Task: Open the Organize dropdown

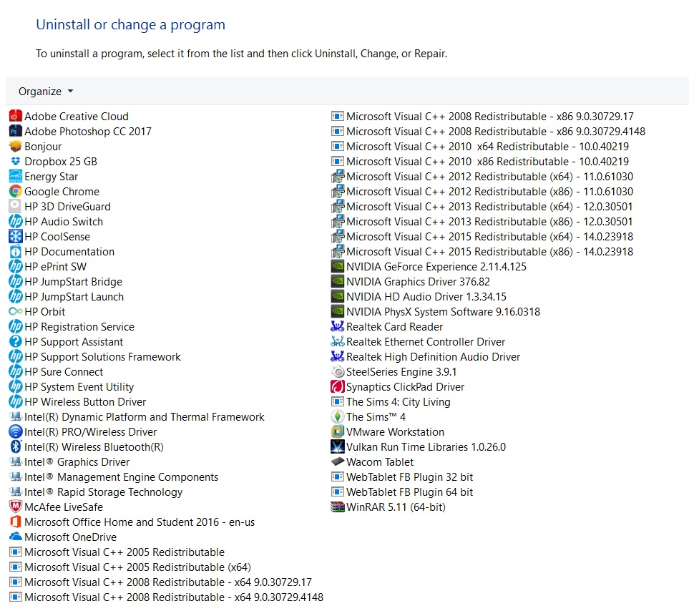Action: (46, 92)
